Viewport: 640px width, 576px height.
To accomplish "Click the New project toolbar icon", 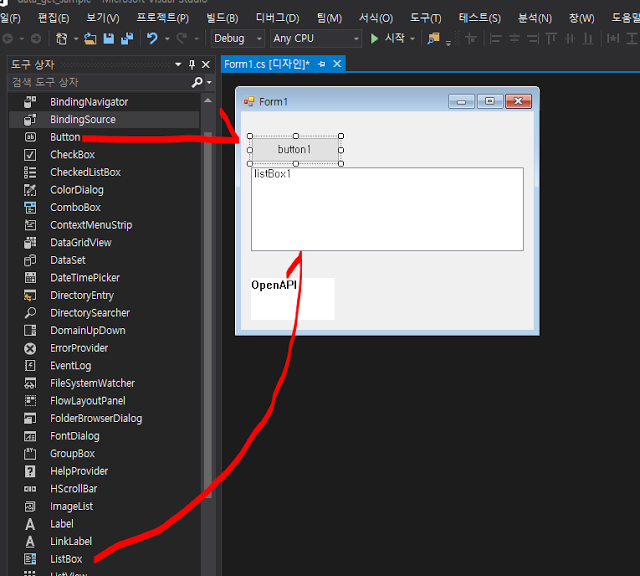I will coord(62,38).
